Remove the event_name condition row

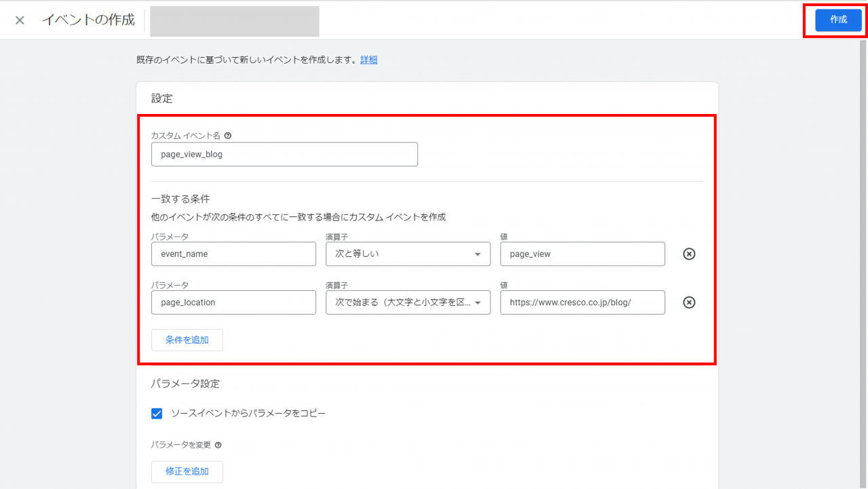tap(689, 254)
